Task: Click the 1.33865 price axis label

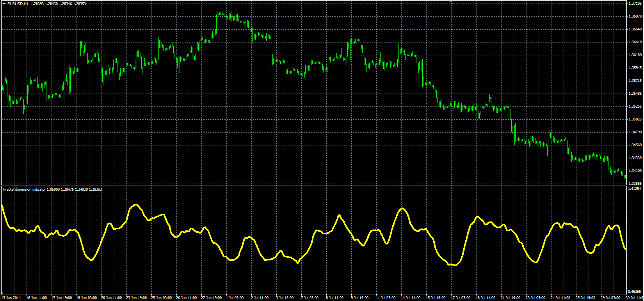Action: [x=635, y=184]
